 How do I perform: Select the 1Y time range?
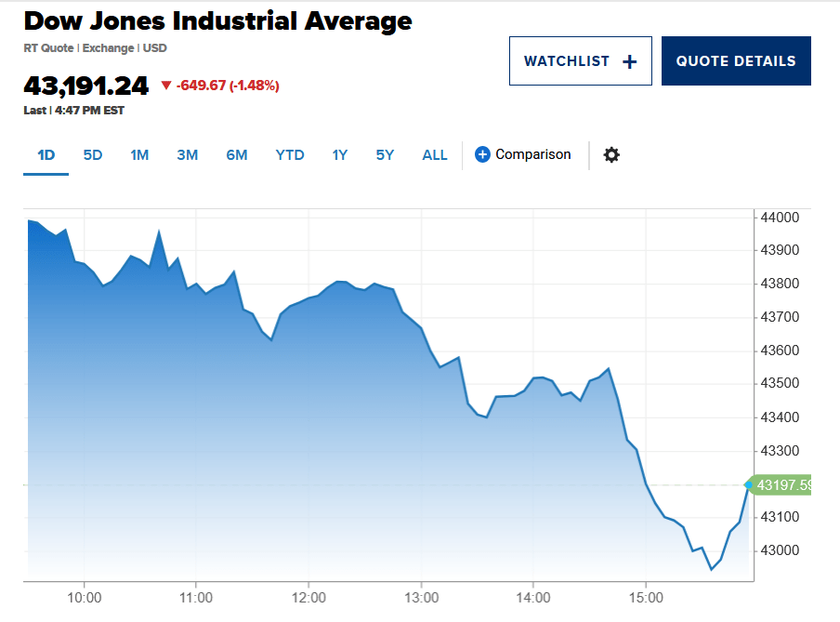pos(340,155)
